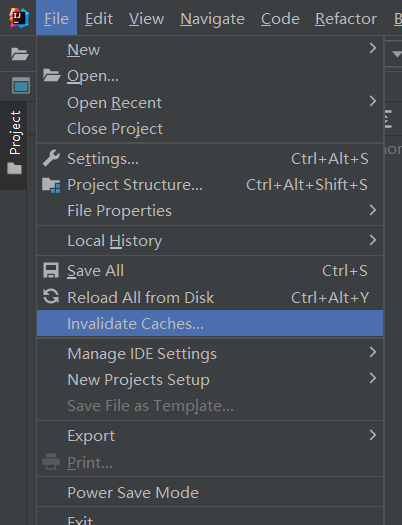Expand the Export submenu arrow
The width and height of the screenshot is (402, 525).
[373, 435]
